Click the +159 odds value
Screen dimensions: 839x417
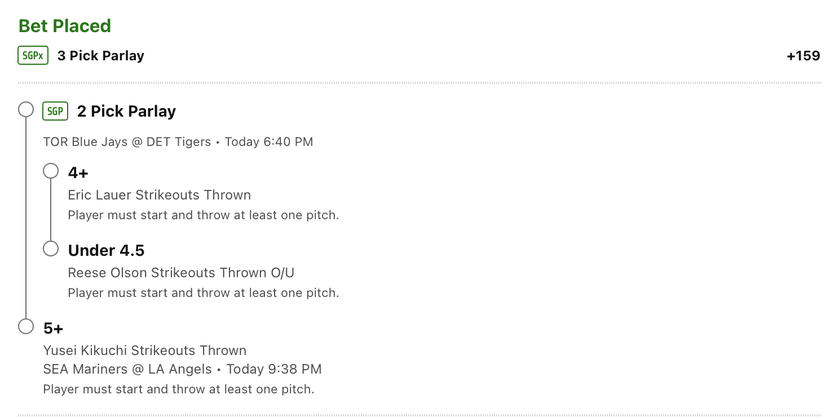click(x=803, y=56)
